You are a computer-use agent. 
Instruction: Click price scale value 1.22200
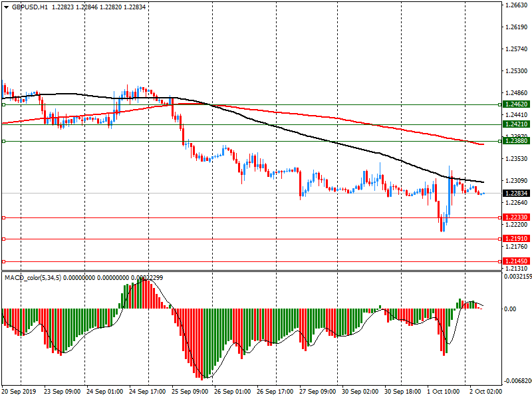coord(517,225)
